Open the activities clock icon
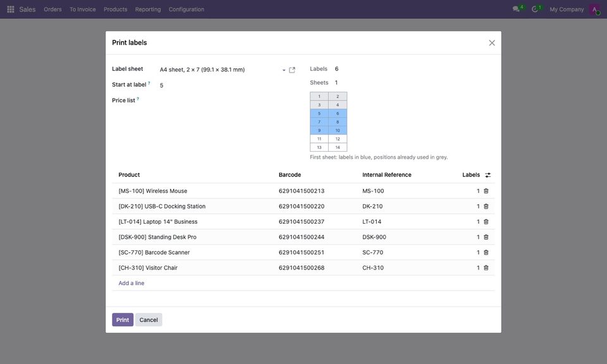This screenshot has width=607, height=364. point(535,9)
